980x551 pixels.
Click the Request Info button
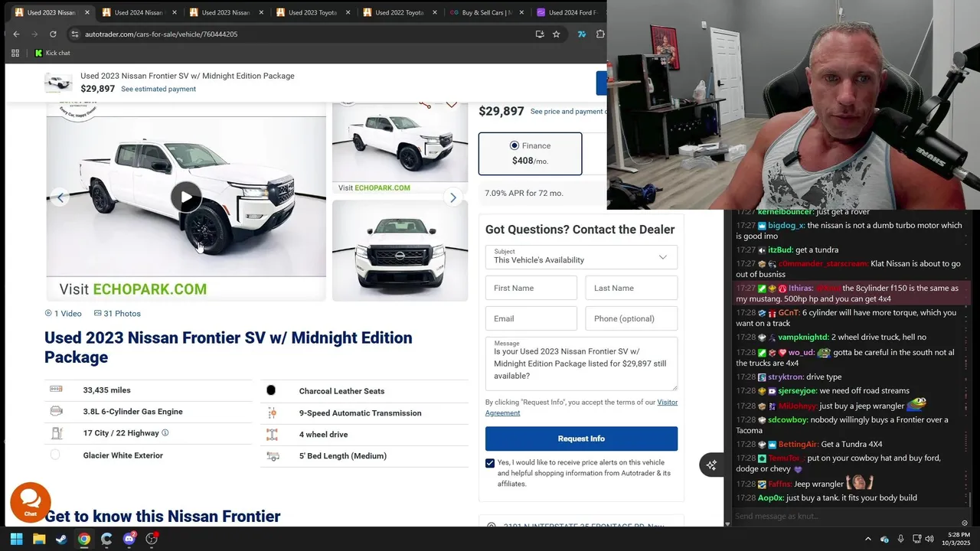(x=581, y=439)
